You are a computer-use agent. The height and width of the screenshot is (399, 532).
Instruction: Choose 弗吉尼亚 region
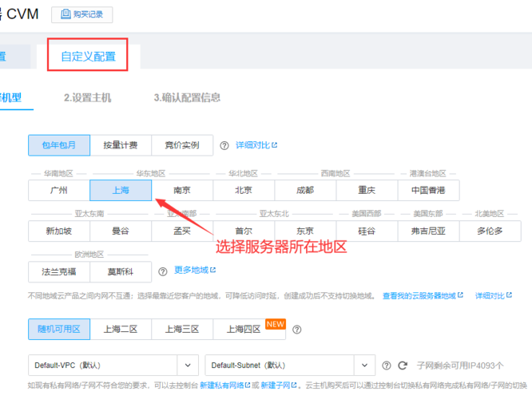point(428,231)
